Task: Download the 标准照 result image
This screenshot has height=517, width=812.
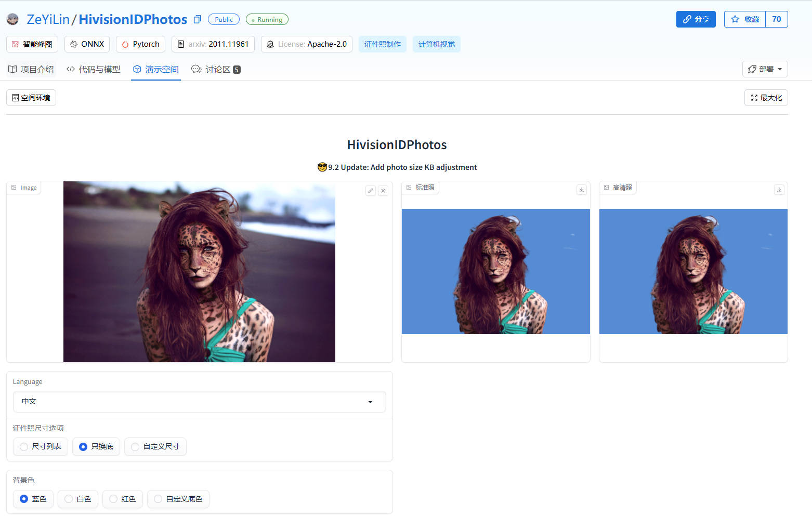Action: point(582,190)
